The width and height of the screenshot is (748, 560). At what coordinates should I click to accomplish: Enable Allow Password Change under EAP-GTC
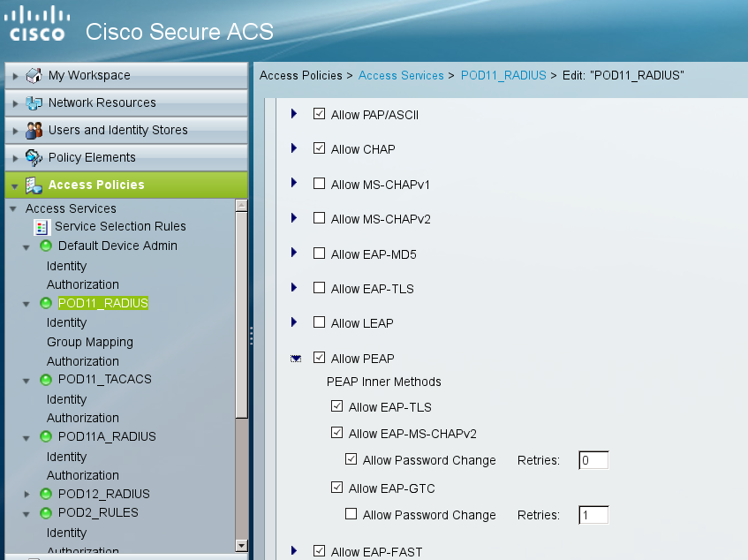(351, 514)
